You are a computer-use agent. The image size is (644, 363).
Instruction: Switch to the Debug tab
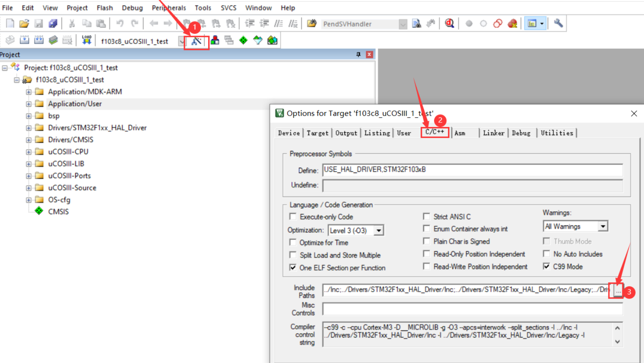tap(521, 133)
